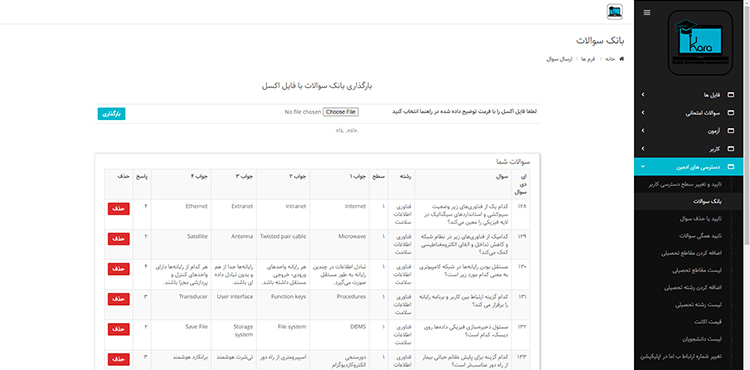Viewport: 750px width, 370px height.
Task: Click the icon beside سوالات امتحانی
Action: [x=730, y=113]
